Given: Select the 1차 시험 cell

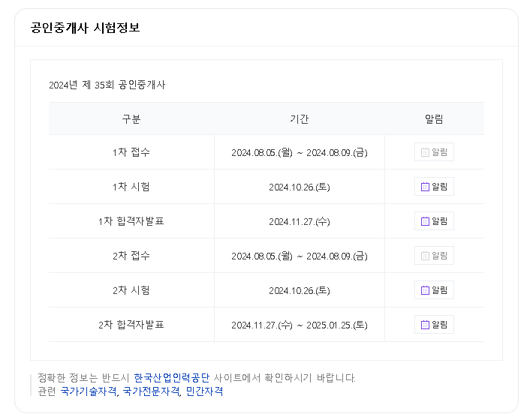Looking at the screenshot, I should 131,187.
